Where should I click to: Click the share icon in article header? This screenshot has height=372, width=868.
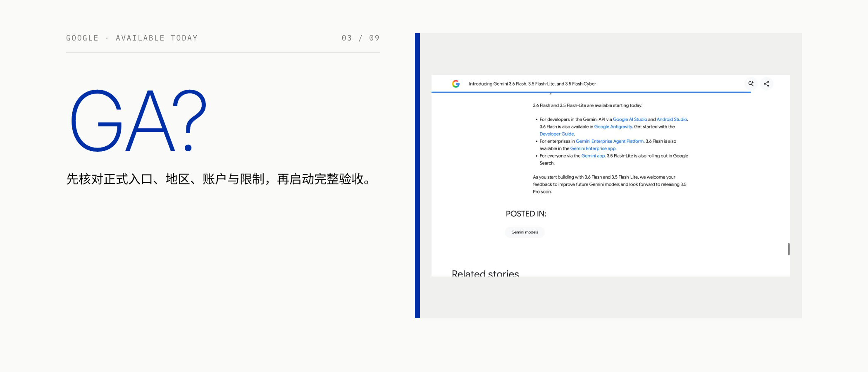[766, 84]
